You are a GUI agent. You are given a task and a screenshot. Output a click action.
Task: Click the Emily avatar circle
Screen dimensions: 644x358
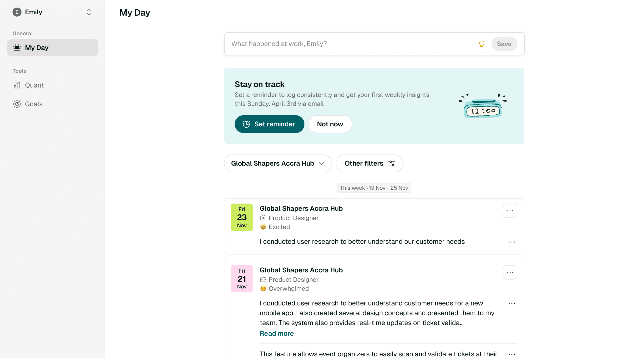17,12
